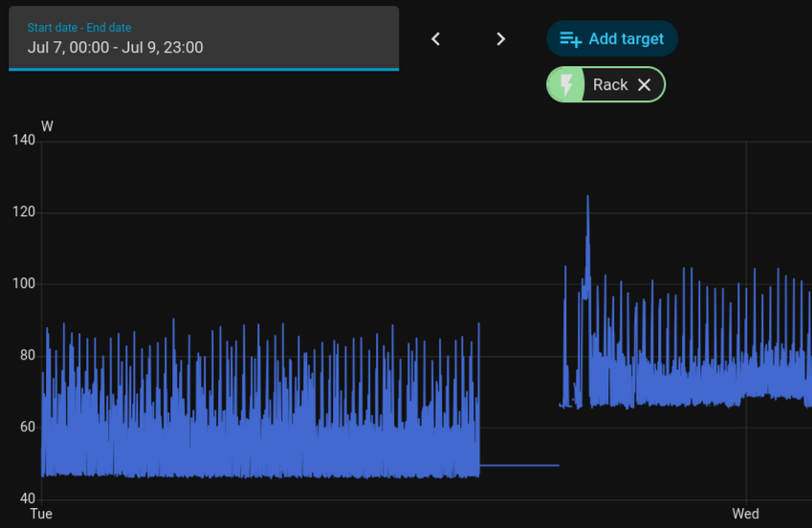Click the 140 W axis label
Screen dimensions: 812x528
pyautogui.click(x=24, y=140)
